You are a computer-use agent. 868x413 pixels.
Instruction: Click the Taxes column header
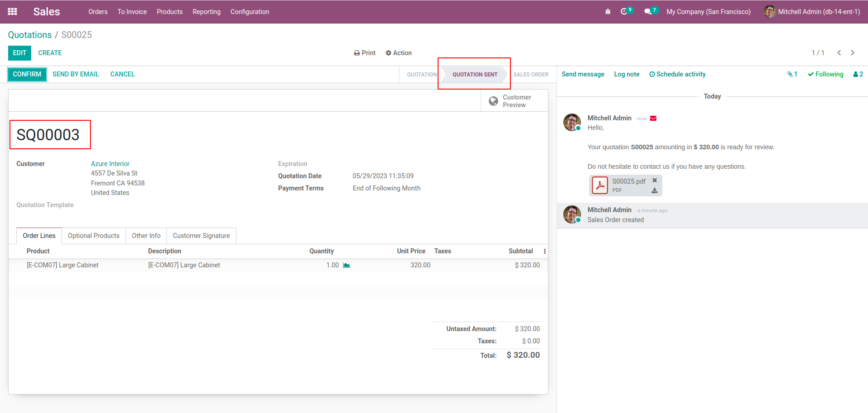pyautogui.click(x=443, y=251)
